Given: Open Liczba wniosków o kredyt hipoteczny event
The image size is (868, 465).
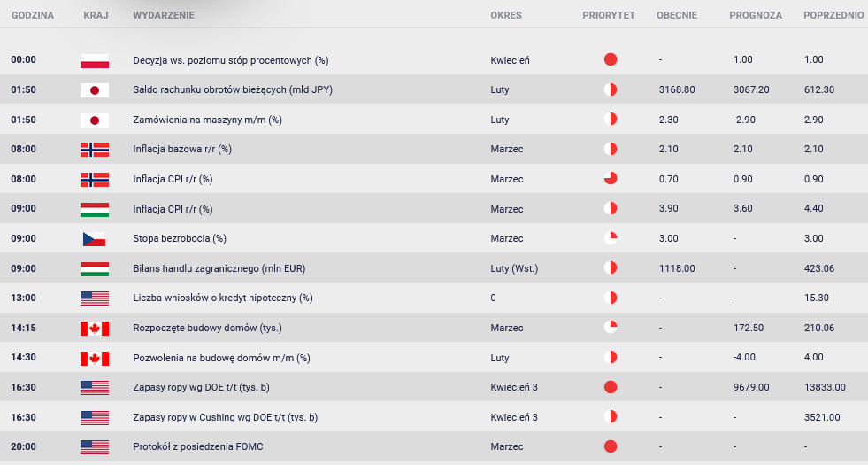Looking at the screenshot, I should [x=223, y=298].
